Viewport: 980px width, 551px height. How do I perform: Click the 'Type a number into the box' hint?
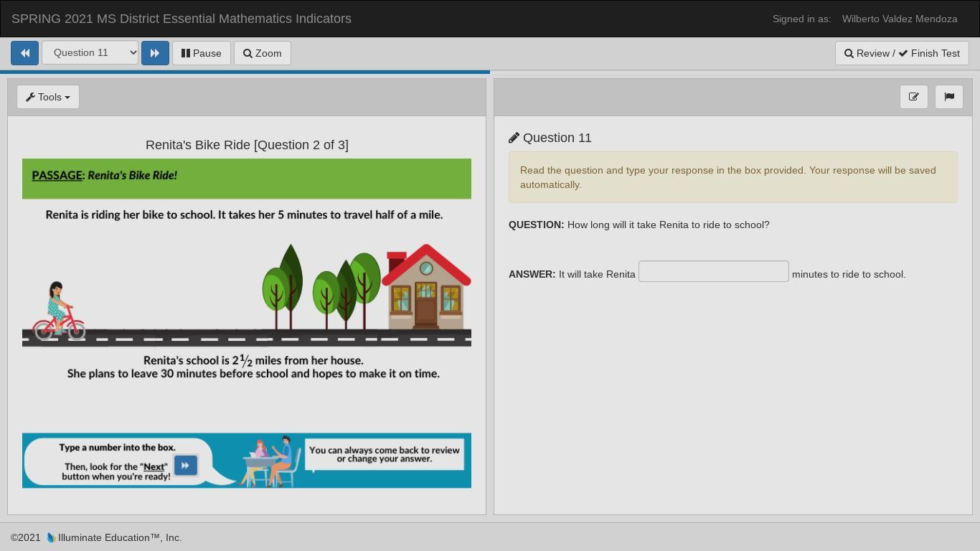pyautogui.click(x=117, y=447)
